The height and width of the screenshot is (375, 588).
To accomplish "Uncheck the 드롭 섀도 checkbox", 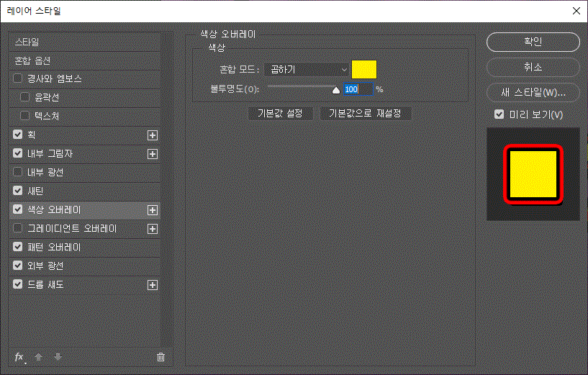I will 17,284.
